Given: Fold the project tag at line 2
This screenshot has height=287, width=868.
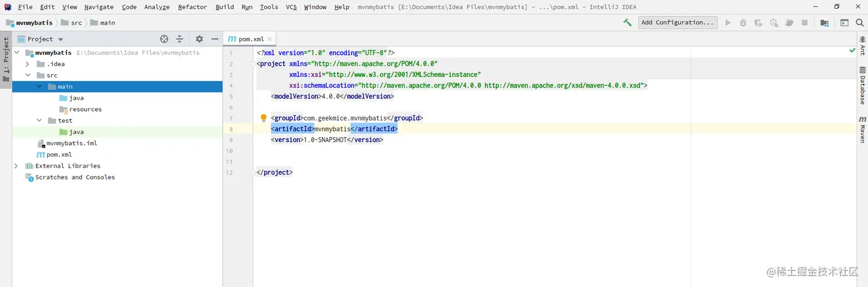Looking at the screenshot, I should click(253, 64).
